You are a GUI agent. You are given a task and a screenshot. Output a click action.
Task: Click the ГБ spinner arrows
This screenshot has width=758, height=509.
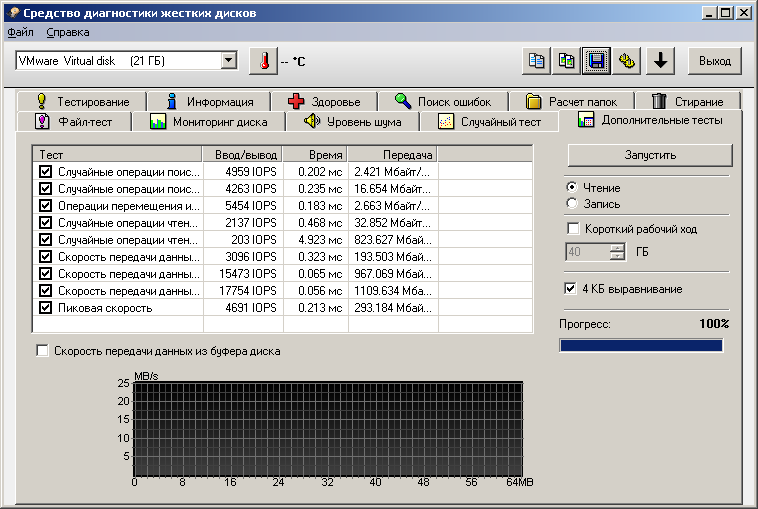click(617, 252)
